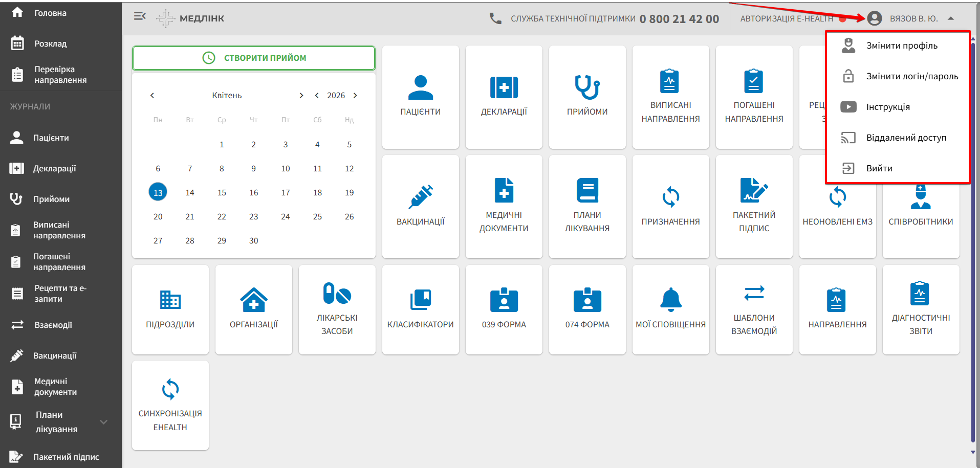
Task: Open the Лікарські засоби pills tile
Action: pyautogui.click(x=337, y=309)
